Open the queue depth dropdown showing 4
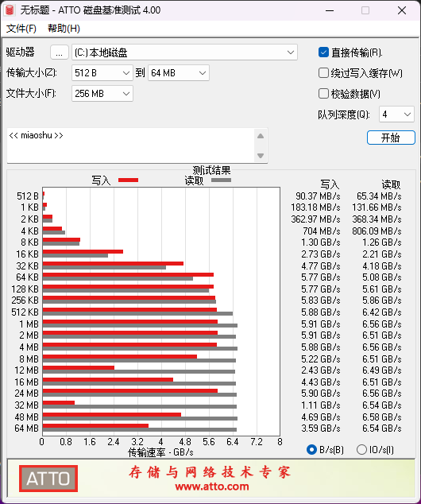 click(x=396, y=114)
